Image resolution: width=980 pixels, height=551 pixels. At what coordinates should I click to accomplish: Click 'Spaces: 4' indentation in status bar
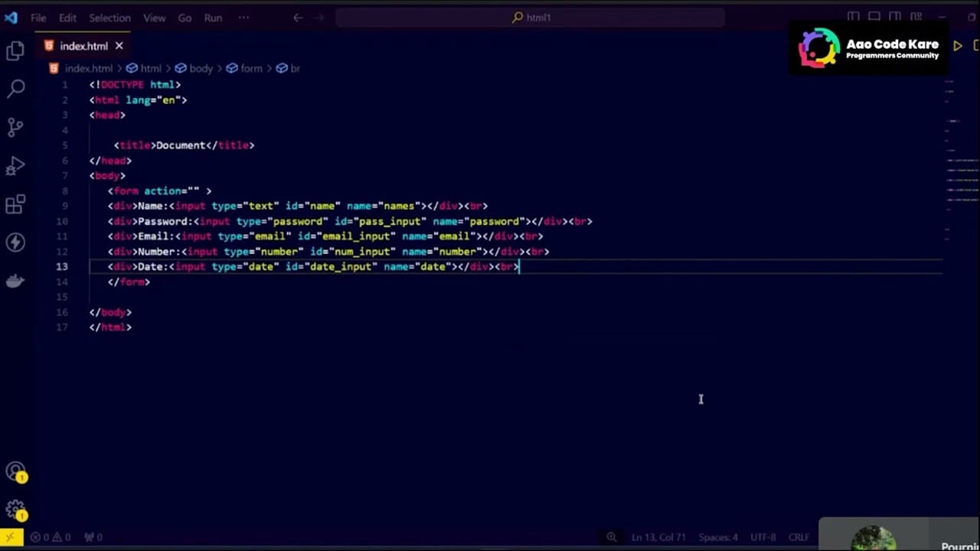tap(717, 537)
